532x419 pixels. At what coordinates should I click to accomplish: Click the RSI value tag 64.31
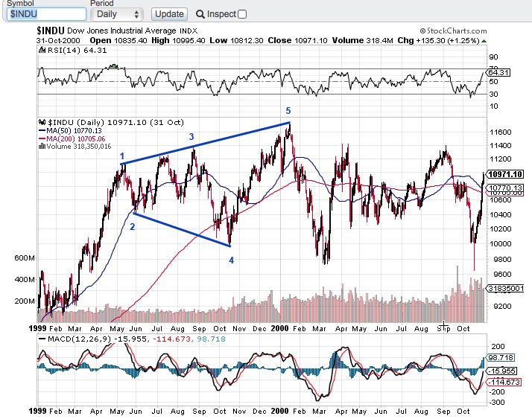tap(498, 72)
